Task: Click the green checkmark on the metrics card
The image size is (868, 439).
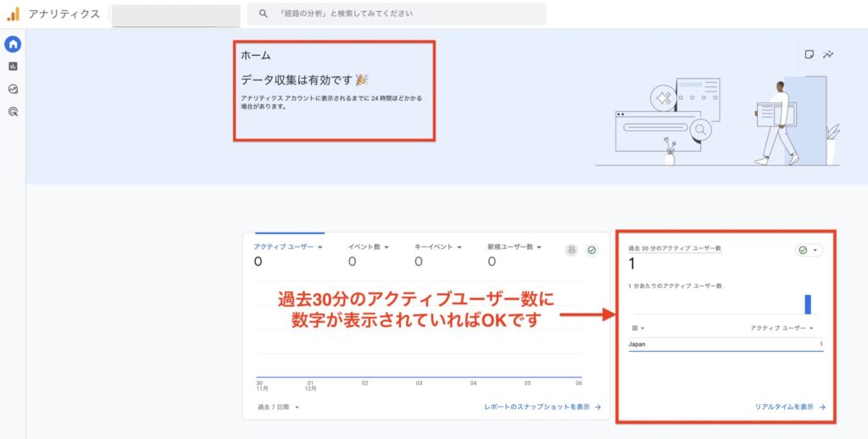Action: [592, 250]
